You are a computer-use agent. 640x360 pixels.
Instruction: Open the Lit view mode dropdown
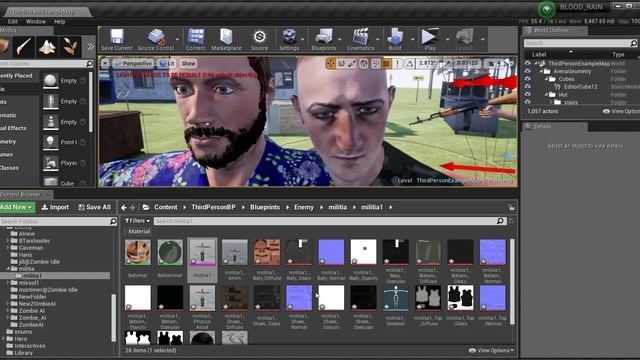click(x=167, y=63)
